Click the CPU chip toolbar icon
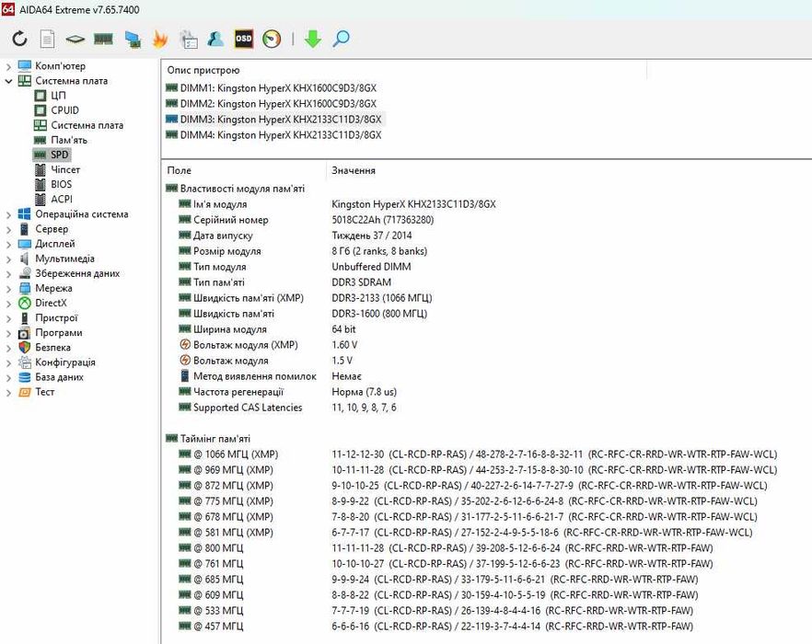Screen dimensions: 812x644 click(x=75, y=39)
